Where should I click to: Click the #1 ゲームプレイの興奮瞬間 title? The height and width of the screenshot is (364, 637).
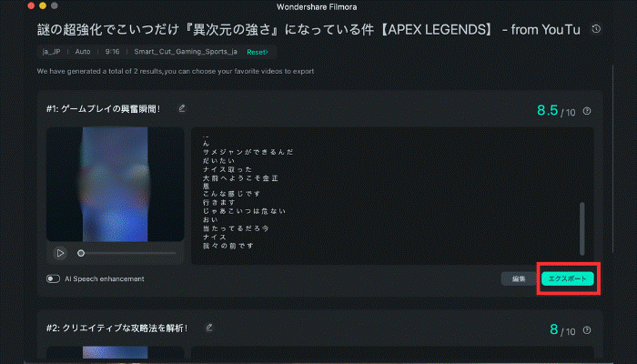point(103,109)
